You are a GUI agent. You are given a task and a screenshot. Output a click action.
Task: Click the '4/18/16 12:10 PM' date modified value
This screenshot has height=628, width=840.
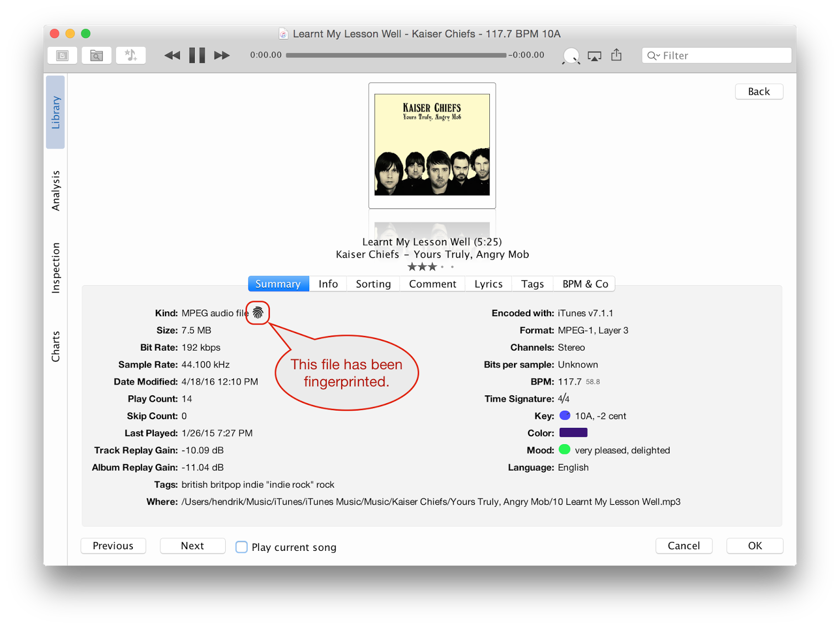220,382
